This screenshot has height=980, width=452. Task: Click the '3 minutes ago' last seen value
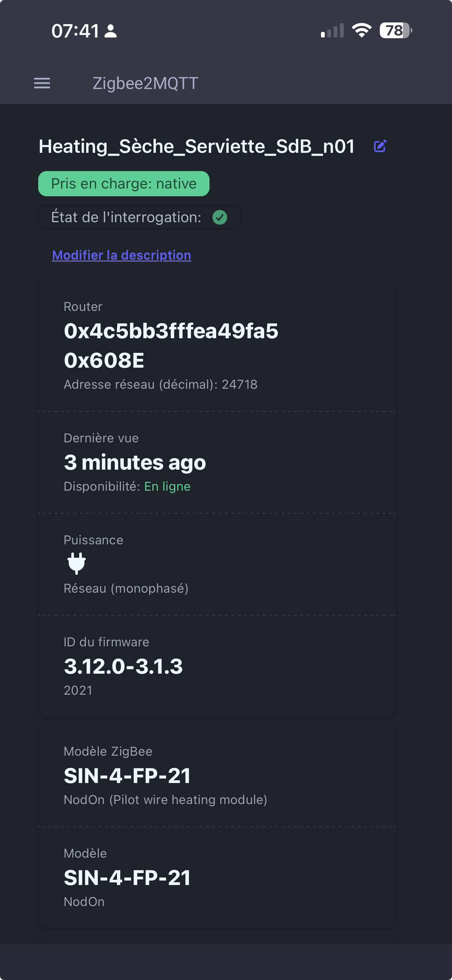(x=135, y=462)
